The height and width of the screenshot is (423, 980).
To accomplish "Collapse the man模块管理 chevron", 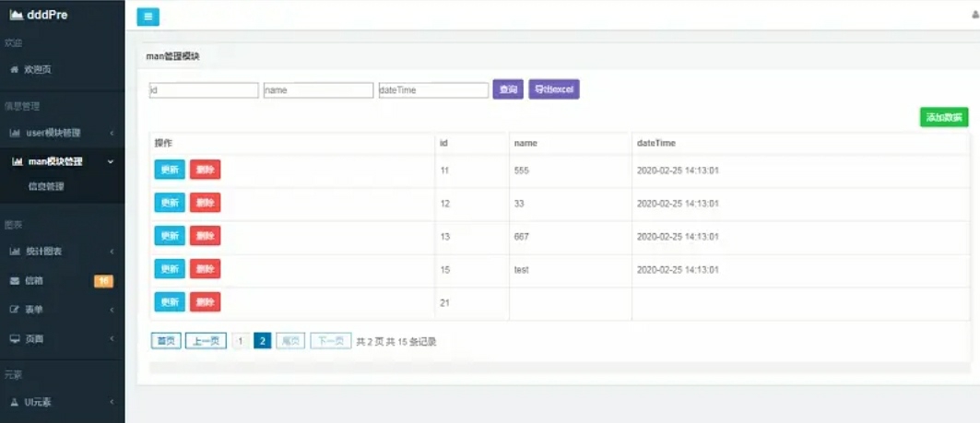I will [x=111, y=162].
